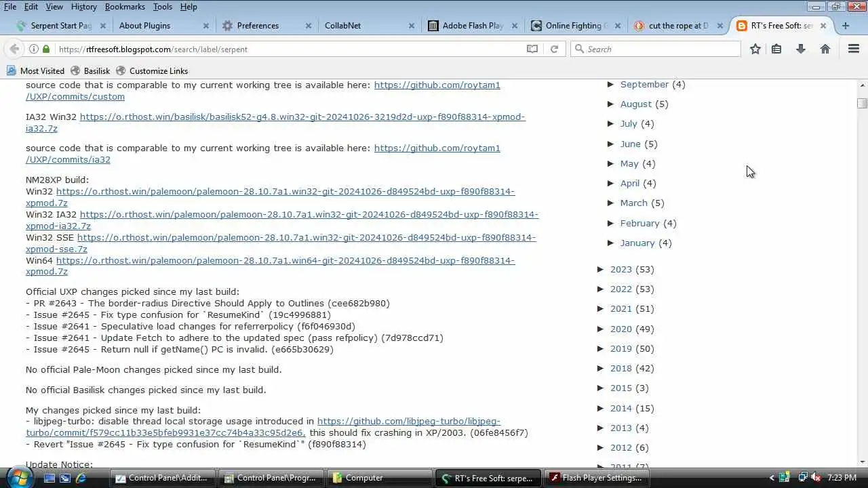Expand 2021 (51) archive year

[x=601, y=308]
